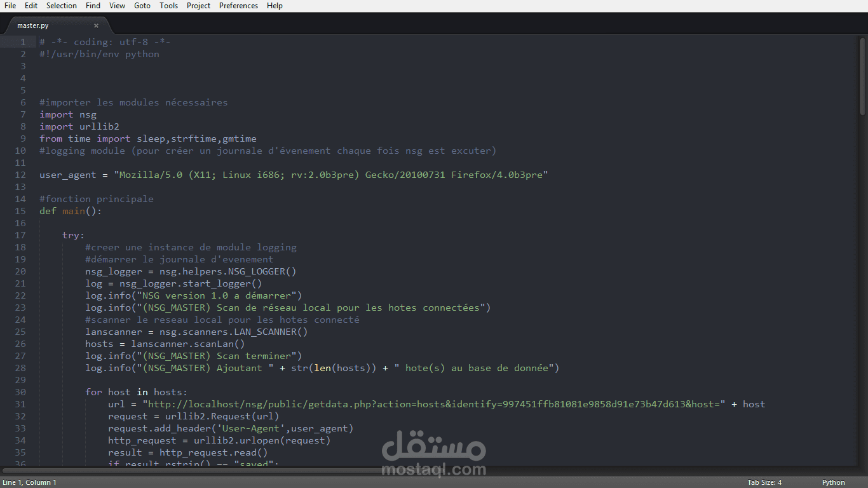Click the 'user_agent =' assignment line

click(294, 175)
